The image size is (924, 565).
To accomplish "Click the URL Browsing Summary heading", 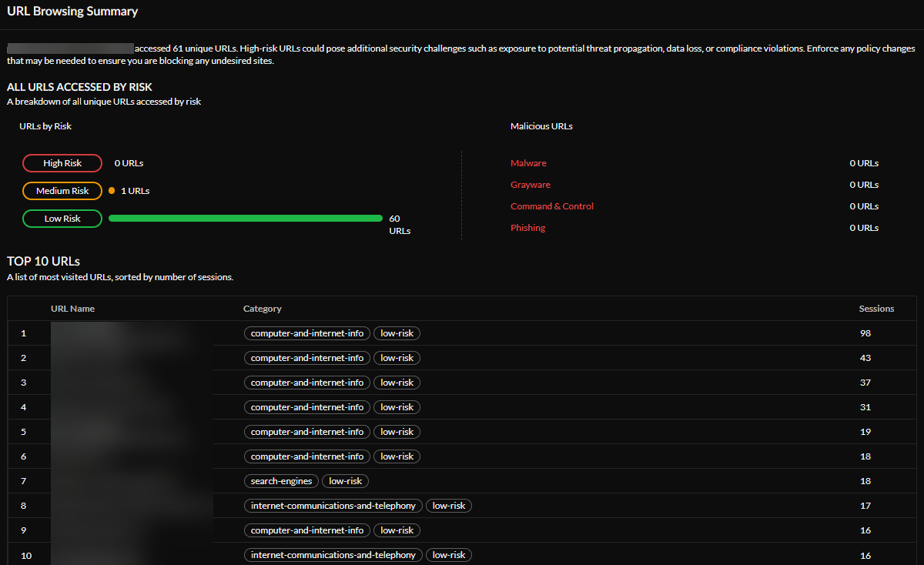I will pyautogui.click(x=72, y=12).
